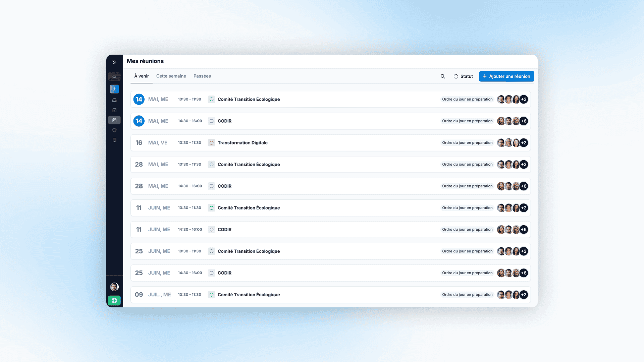Switch to the Cette semaine tab
This screenshot has width=644, height=362.
[171, 76]
